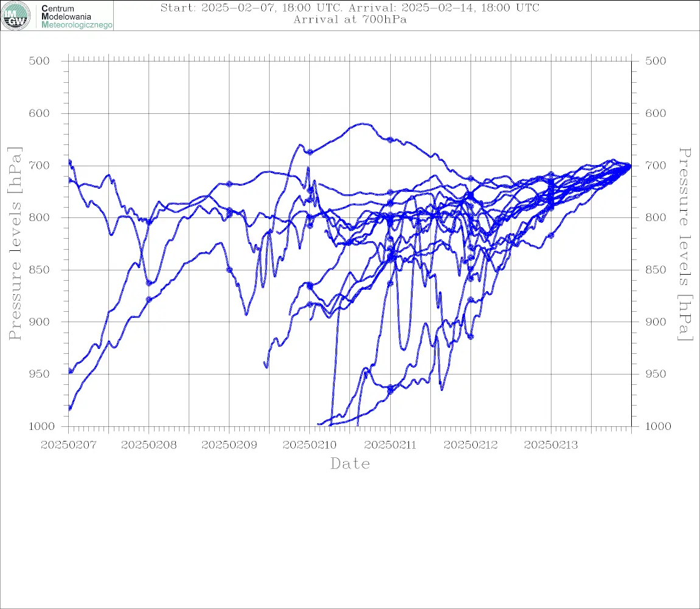Click the left axis 900 label
Viewport: 700px width, 609px height.
[40, 322]
